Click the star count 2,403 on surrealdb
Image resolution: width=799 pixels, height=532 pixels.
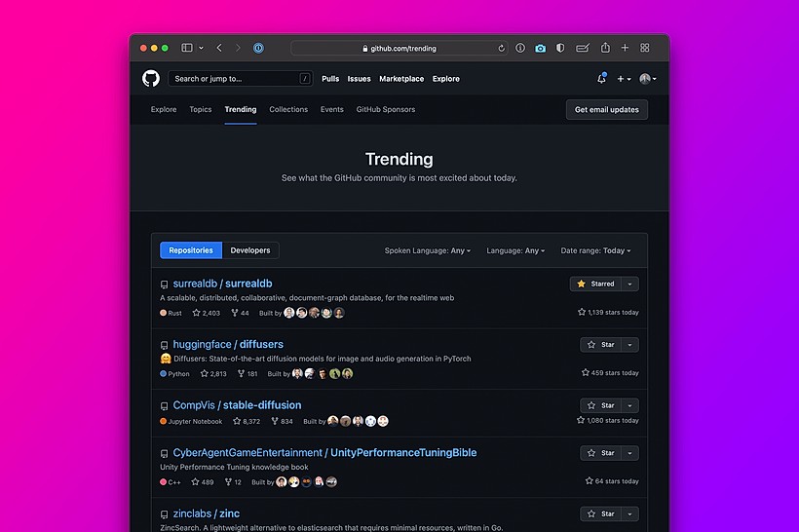[206, 313]
